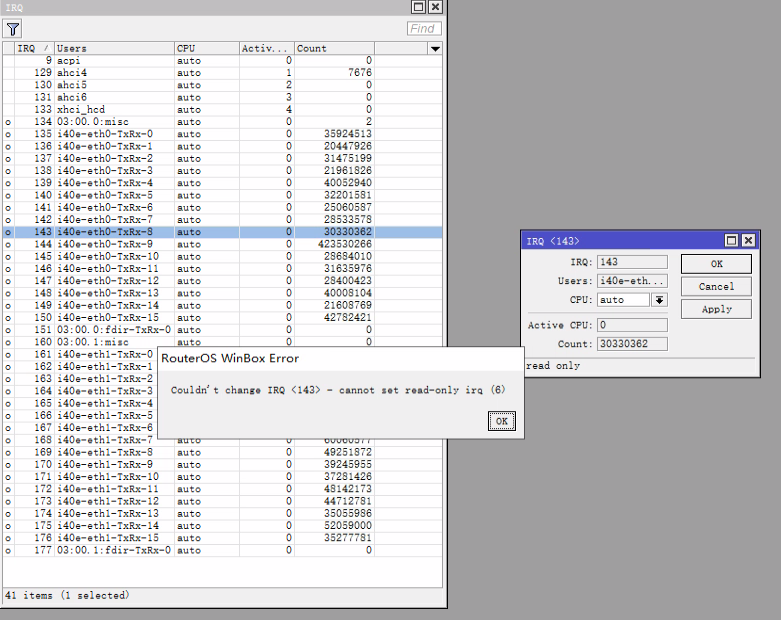Select the i40e-eth0-TxRx-5 row

coord(222,195)
